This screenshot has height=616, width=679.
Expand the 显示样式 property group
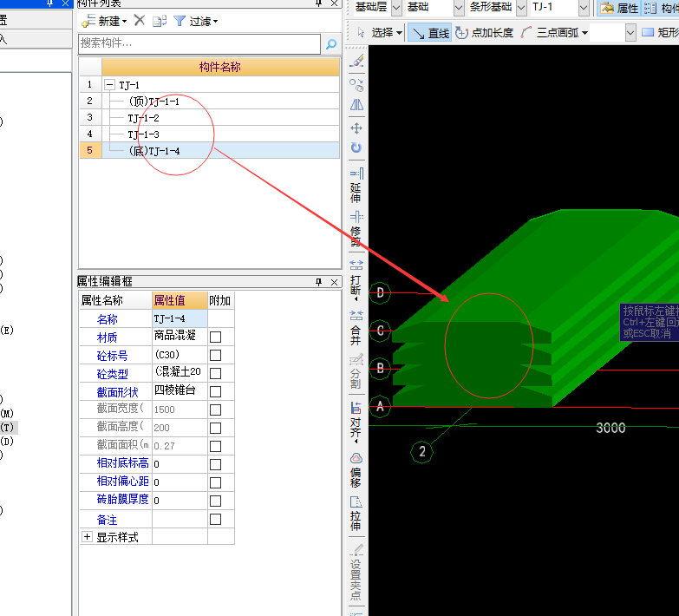coord(87,537)
